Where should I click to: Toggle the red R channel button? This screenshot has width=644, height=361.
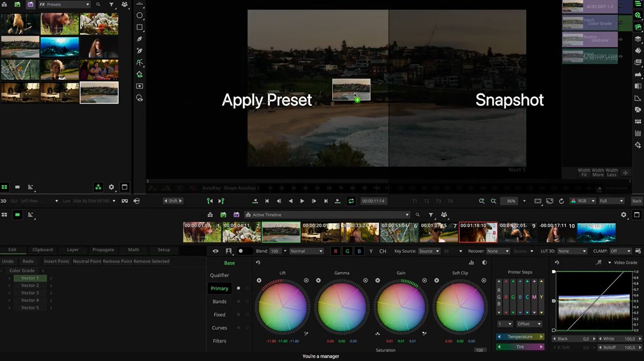point(335,251)
